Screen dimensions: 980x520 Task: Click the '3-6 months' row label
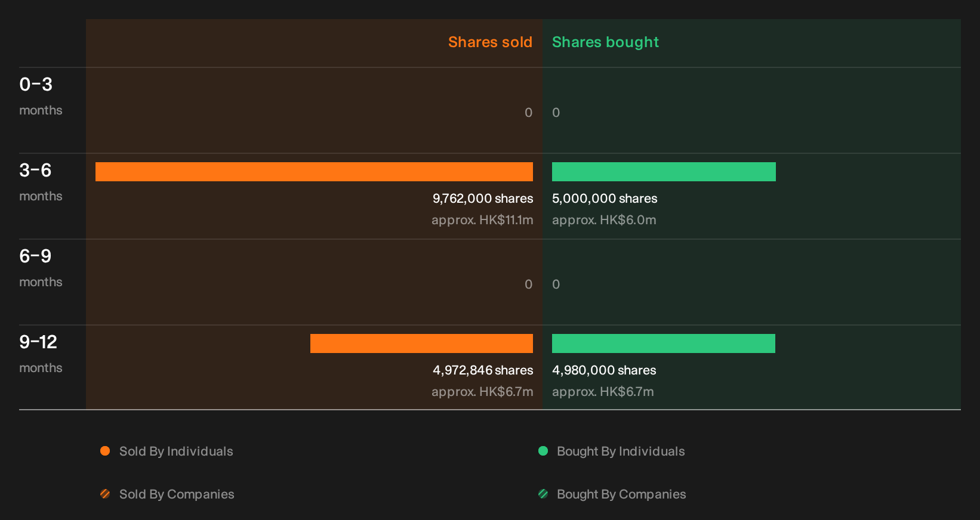tap(41, 182)
